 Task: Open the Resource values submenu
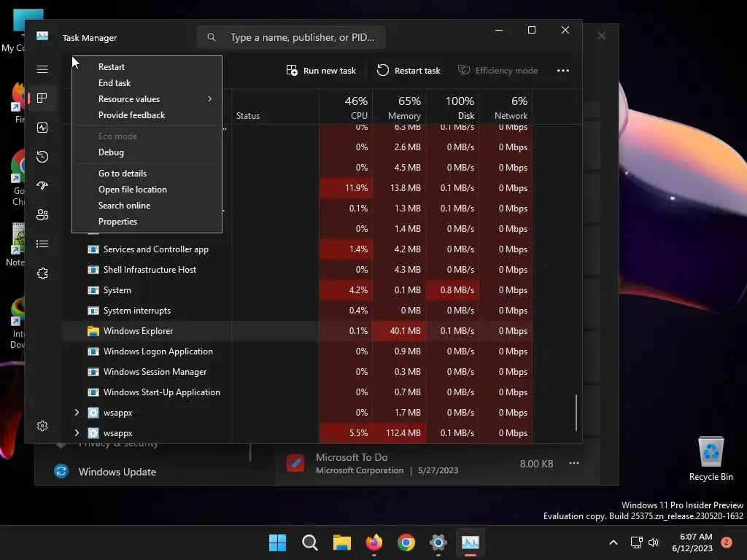pos(147,99)
